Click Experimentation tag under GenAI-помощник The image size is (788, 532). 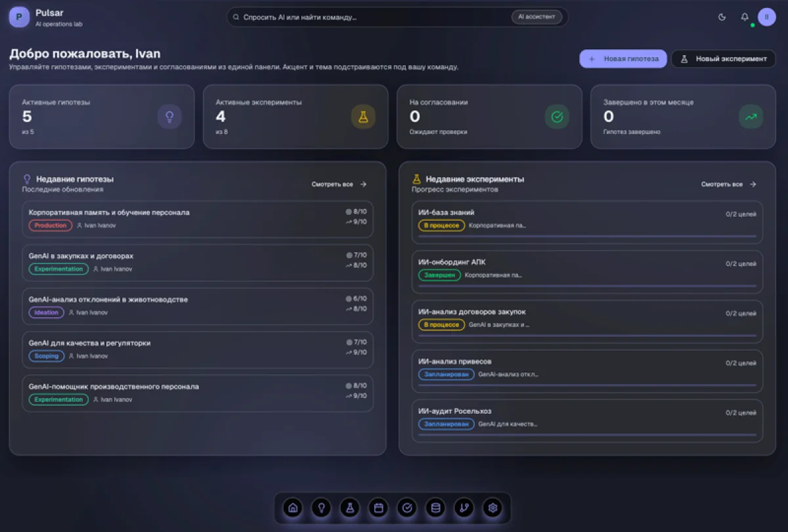pyautogui.click(x=58, y=399)
